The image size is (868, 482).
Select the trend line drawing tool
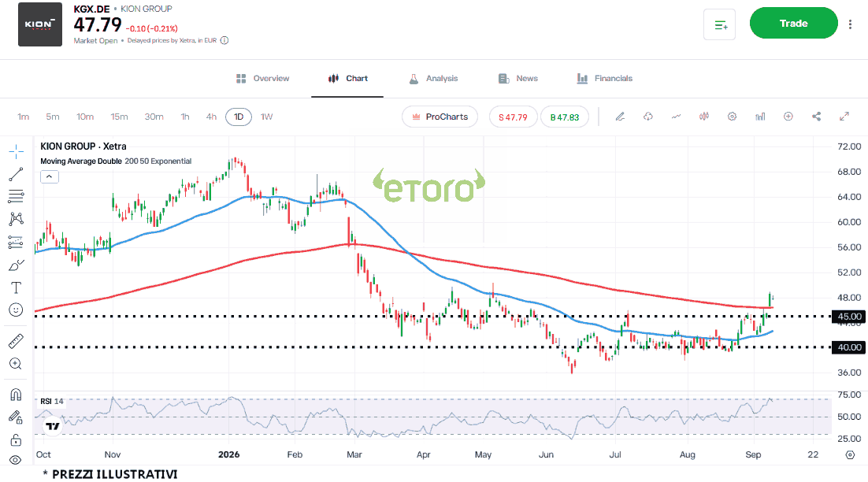[x=16, y=174]
